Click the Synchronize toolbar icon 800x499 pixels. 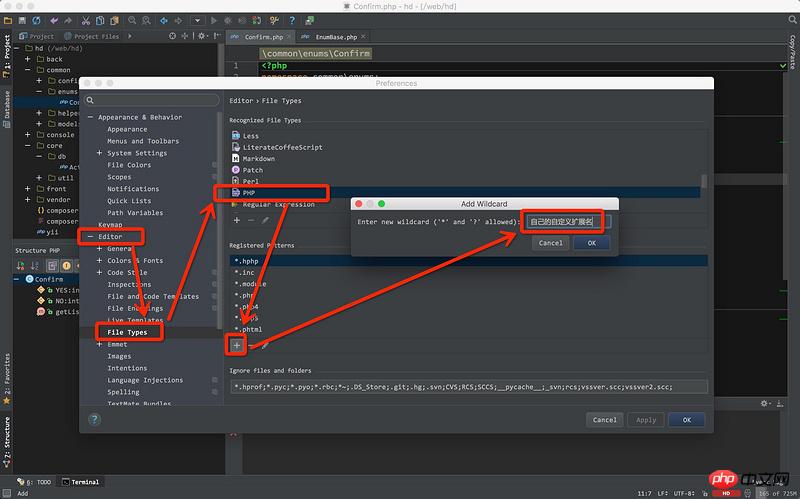(36, 21)
